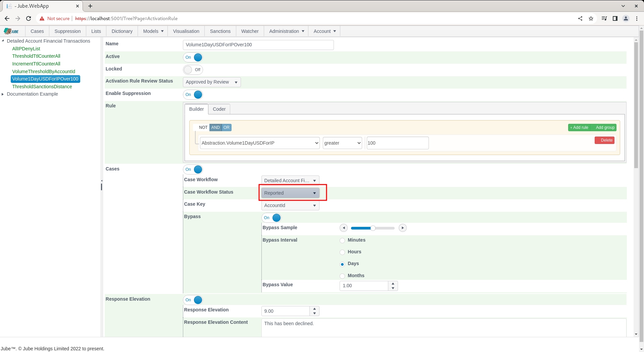Click the Name input field
Viewport: 644px width, 352px height.
pos(258,45)
